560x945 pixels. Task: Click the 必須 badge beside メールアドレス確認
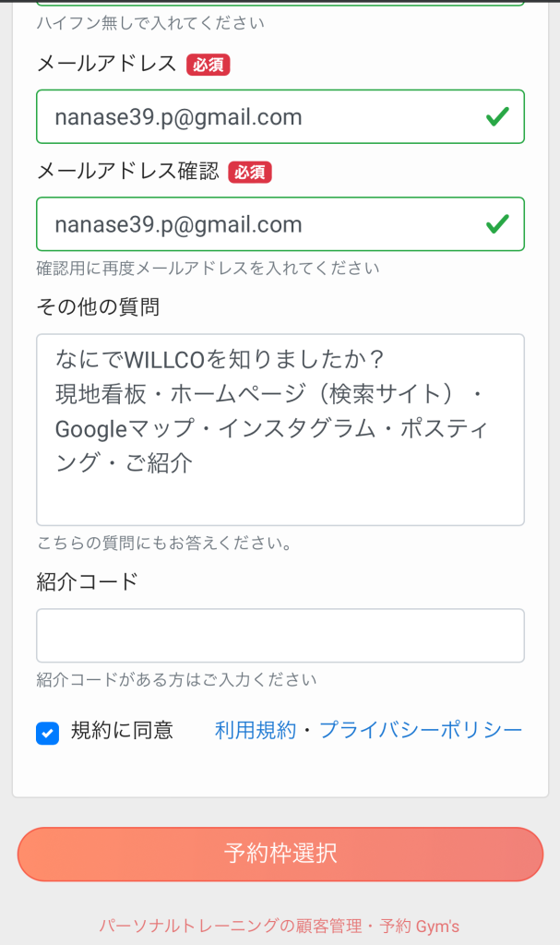pos(250,172)
